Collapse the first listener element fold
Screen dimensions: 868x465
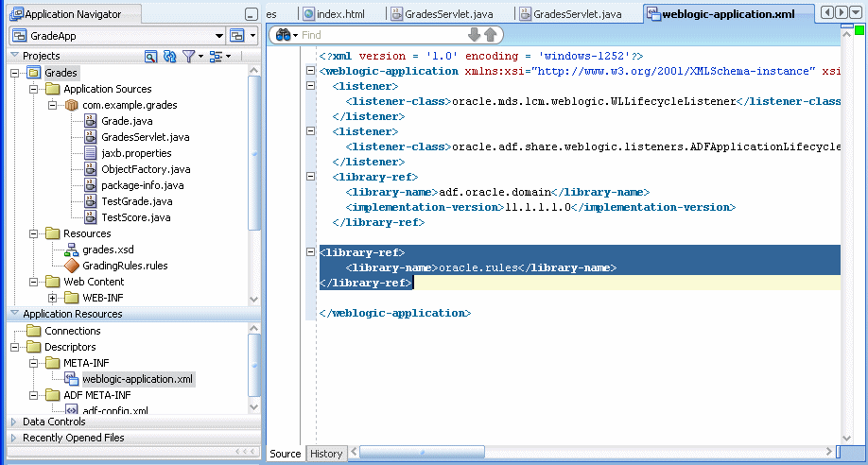point(310,86)
